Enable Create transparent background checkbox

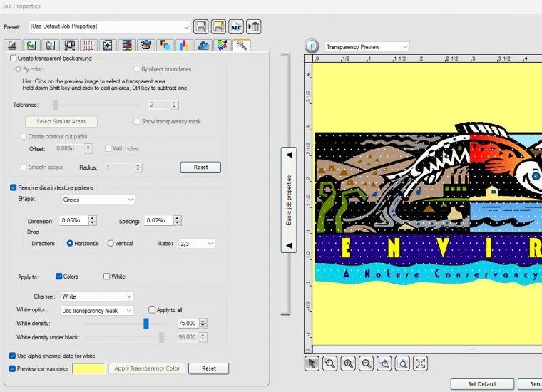point(13,58)
